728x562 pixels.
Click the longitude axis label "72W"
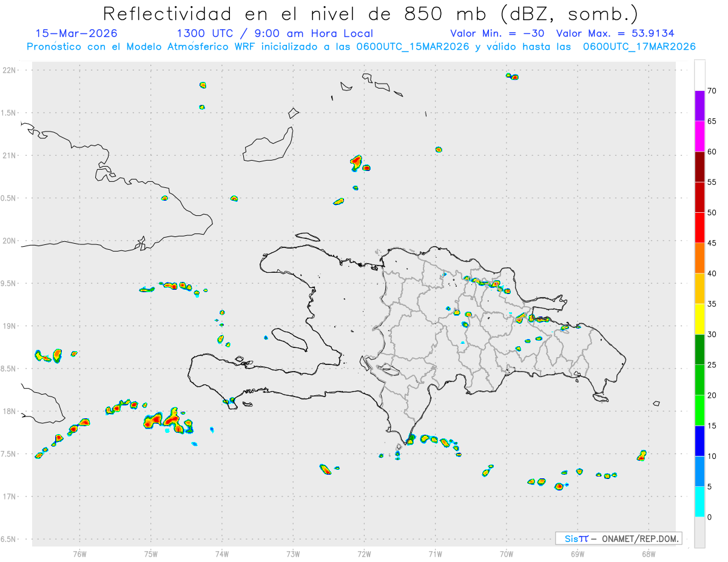[364, 554]
